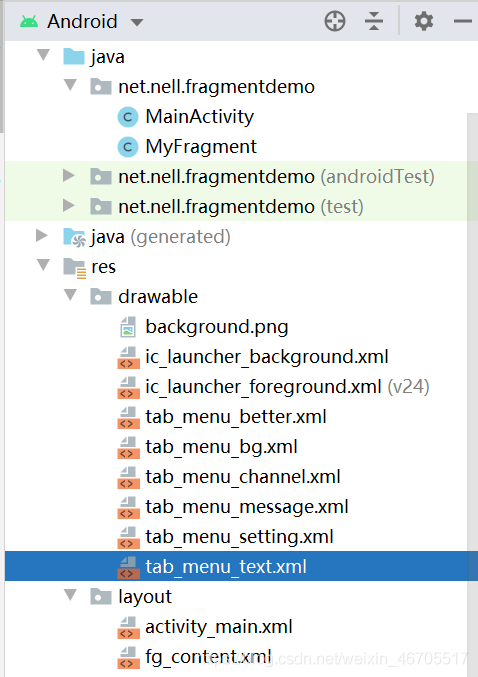Open the Android project view dropdown
Viewport: 478px width, 677px height.
coord(137,22)
